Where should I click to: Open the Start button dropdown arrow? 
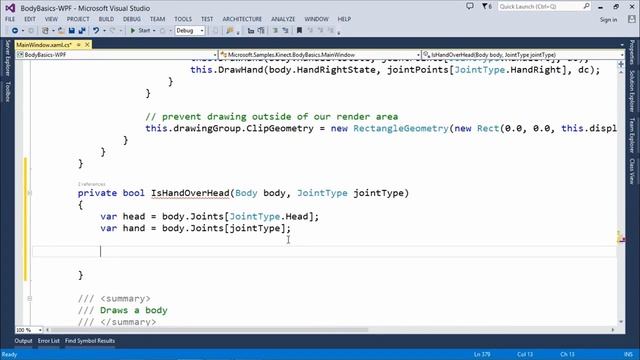(154, 31)
